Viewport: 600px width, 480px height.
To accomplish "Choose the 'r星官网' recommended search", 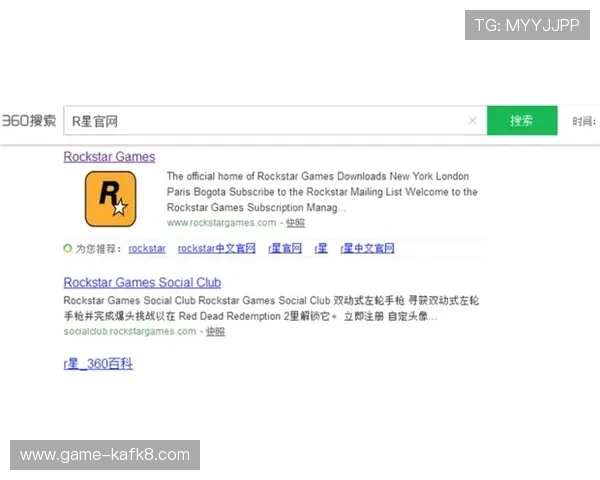I will pyautogui.click(x=285, y=248).
